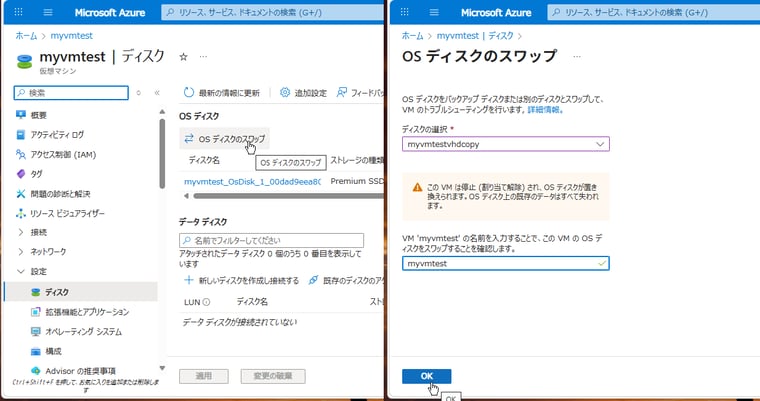760x401 pixels.
Task: Select ディスク in the sidebar
Action: [80, 292]
